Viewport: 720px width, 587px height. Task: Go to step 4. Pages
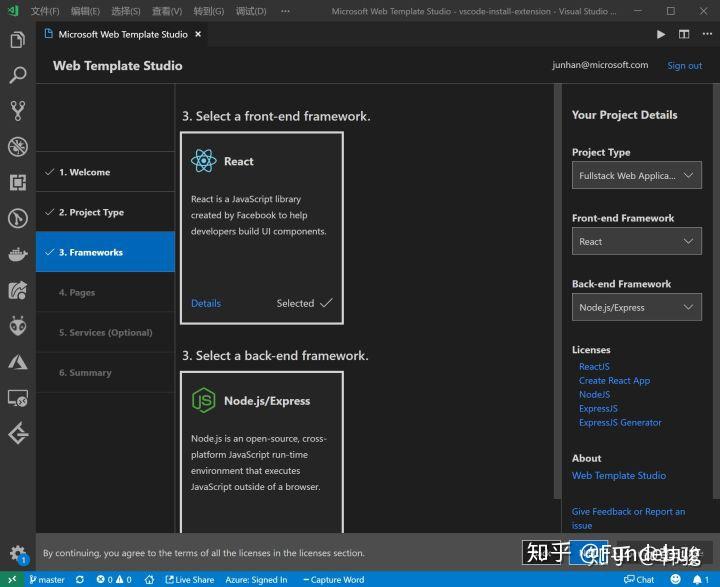coord(105,293)
